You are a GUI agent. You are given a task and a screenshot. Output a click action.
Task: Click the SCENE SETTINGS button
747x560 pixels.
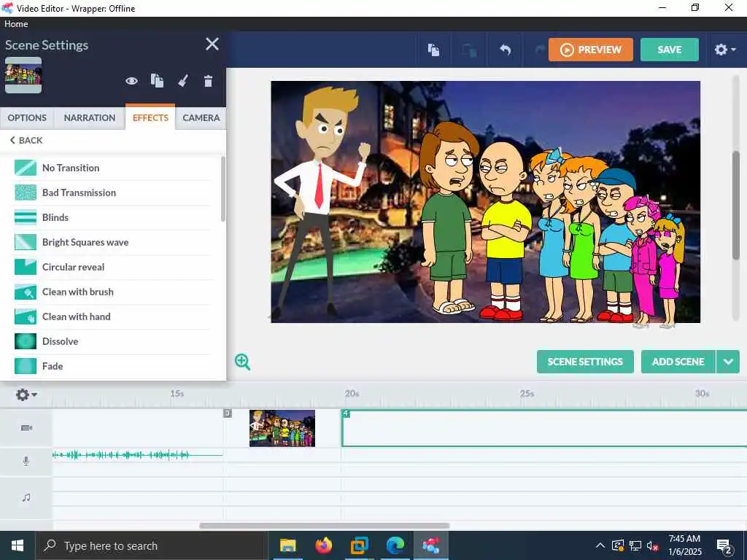(585, 362)
